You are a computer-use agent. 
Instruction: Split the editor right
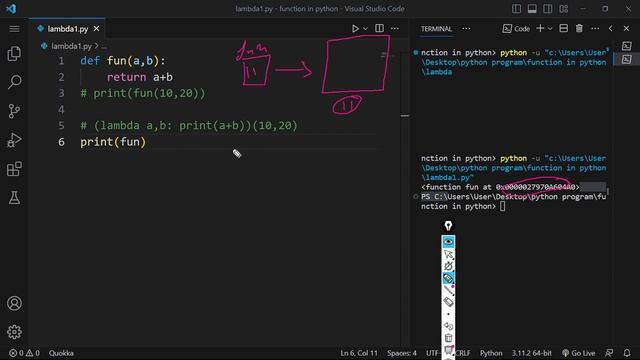click(379, 28)
